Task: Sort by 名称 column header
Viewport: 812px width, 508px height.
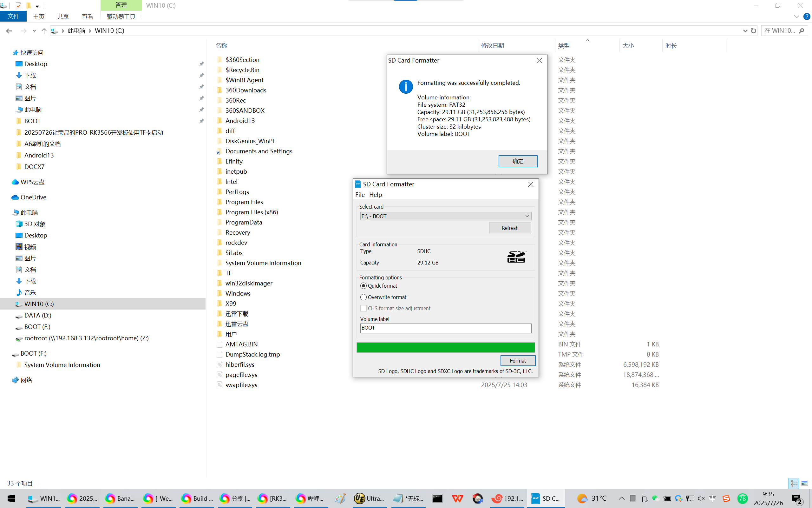Action: click(221, 46)
